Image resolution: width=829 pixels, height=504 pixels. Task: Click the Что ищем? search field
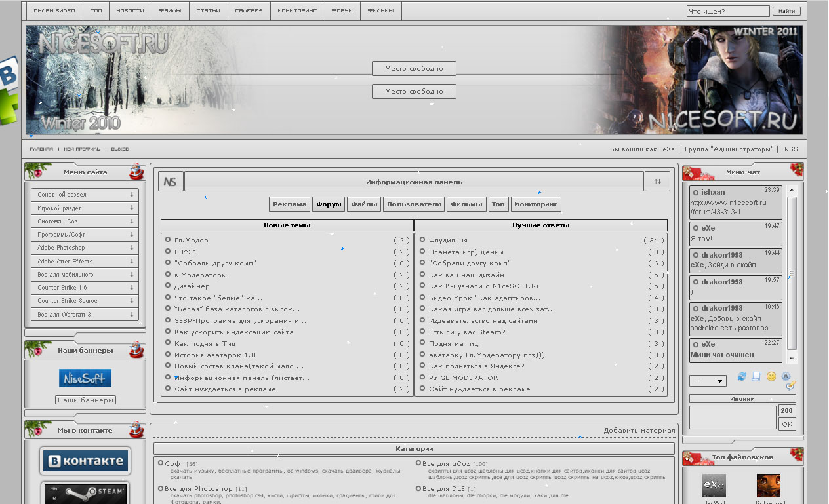coord(728,11)
